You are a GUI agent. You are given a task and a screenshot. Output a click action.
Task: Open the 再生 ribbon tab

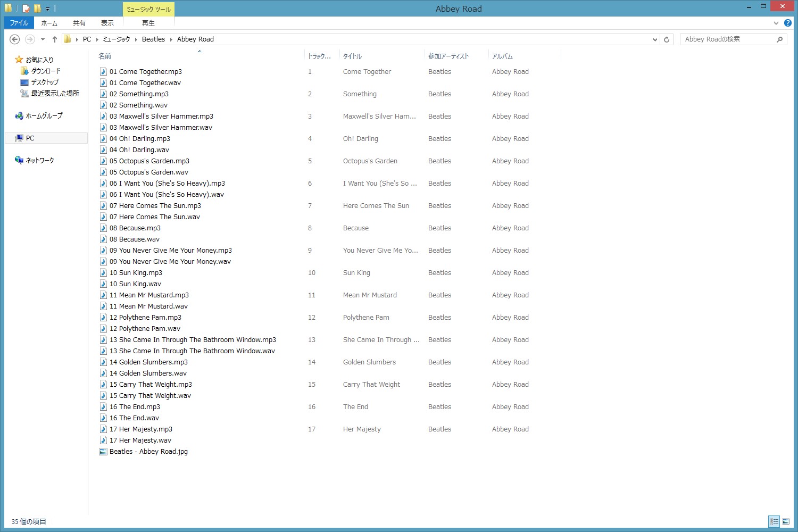click(x=148, y=23)
